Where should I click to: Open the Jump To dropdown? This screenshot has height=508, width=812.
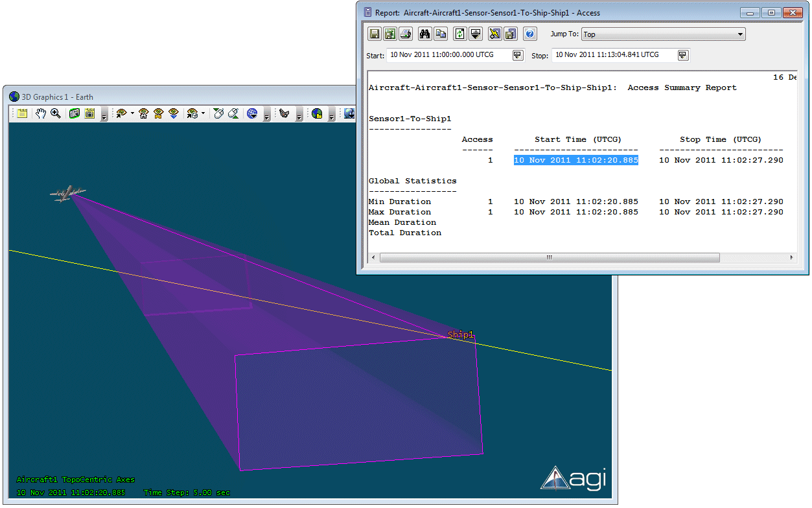(740, 34)
